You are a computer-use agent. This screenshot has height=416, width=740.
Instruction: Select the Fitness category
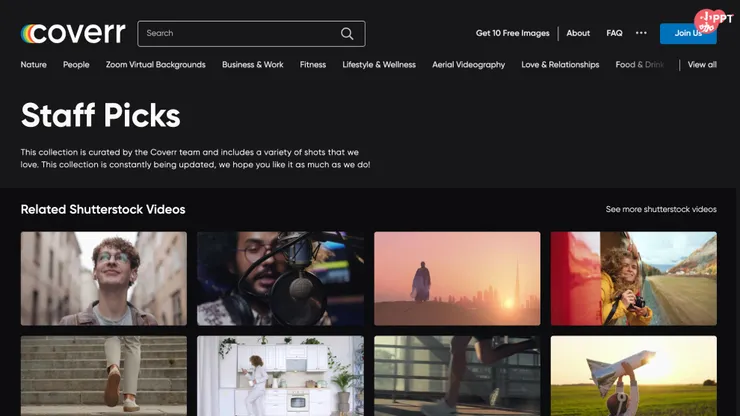313,65
